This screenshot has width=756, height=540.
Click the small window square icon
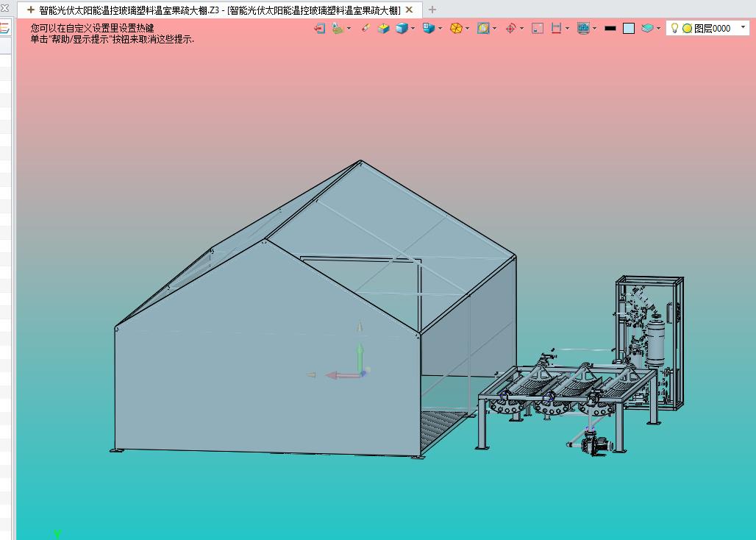pyautogui.click(x=538, y=29)
